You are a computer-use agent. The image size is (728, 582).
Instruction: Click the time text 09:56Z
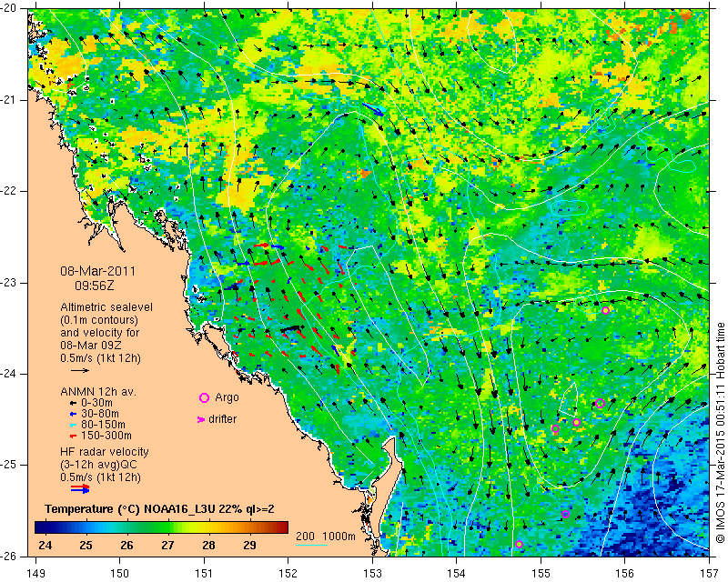click(95, 286)
